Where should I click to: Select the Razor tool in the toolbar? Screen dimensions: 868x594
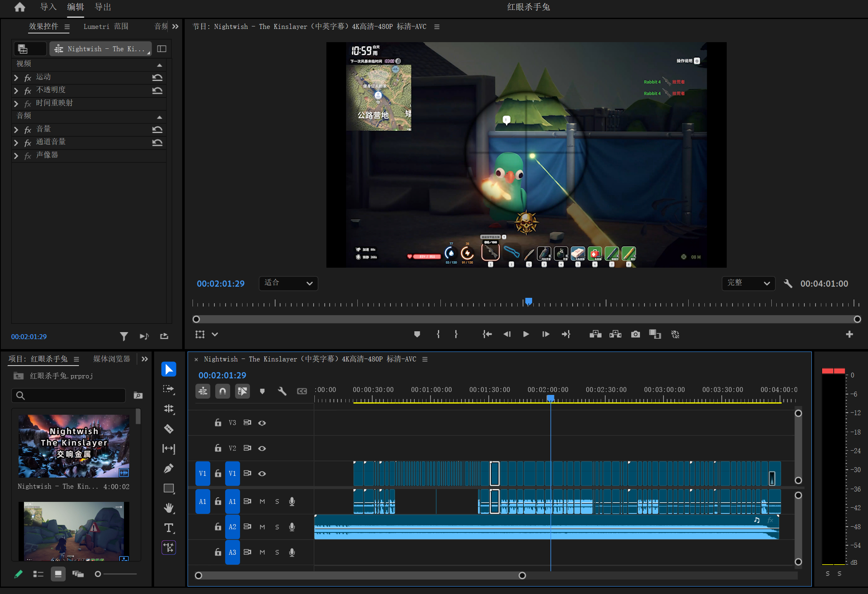(x=169, y=429)
